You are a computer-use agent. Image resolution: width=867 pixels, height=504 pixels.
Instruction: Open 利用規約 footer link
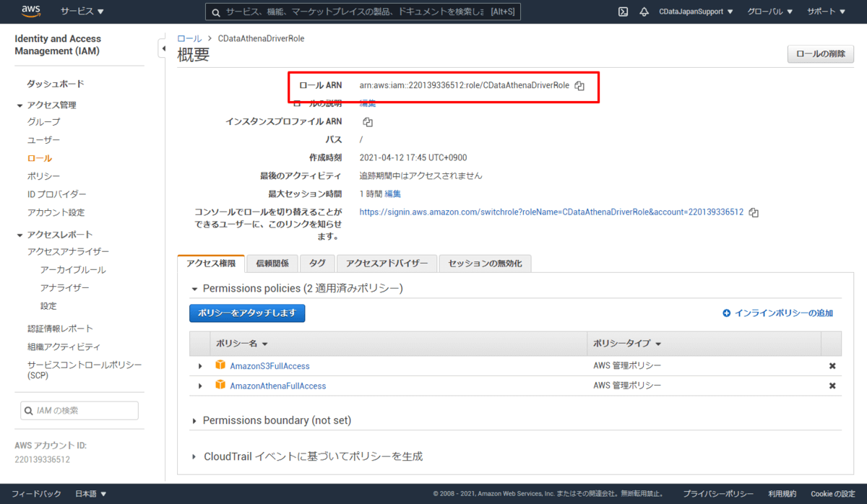tap(782, 494)
